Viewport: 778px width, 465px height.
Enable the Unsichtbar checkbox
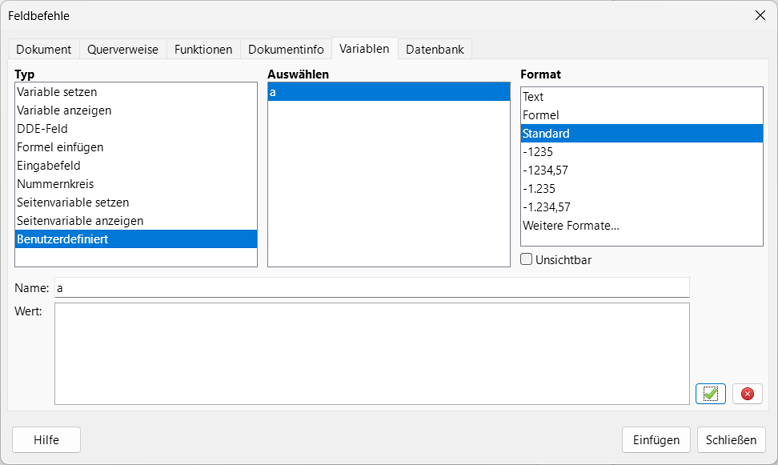[x=527, y=259]
